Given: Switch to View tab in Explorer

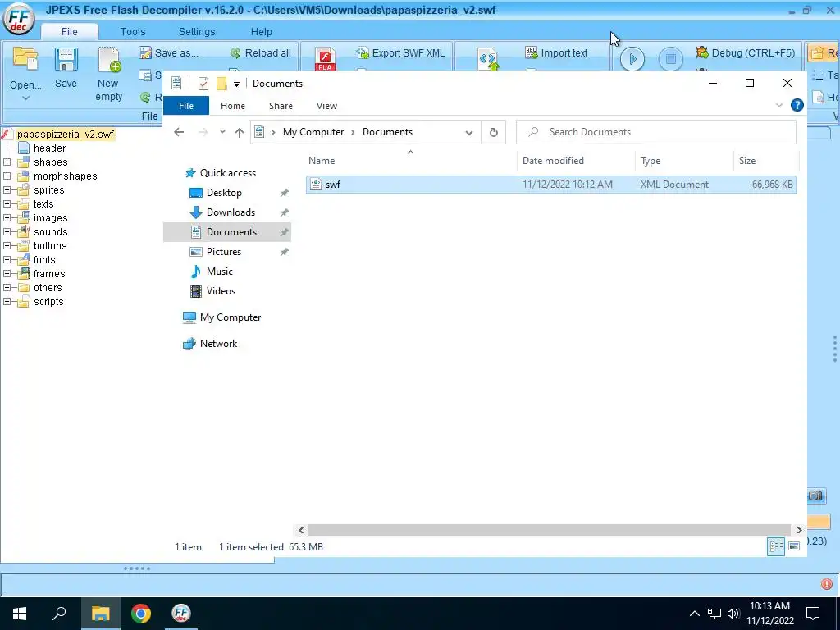Looking at the screenshot, I should (x=326, y=106).
